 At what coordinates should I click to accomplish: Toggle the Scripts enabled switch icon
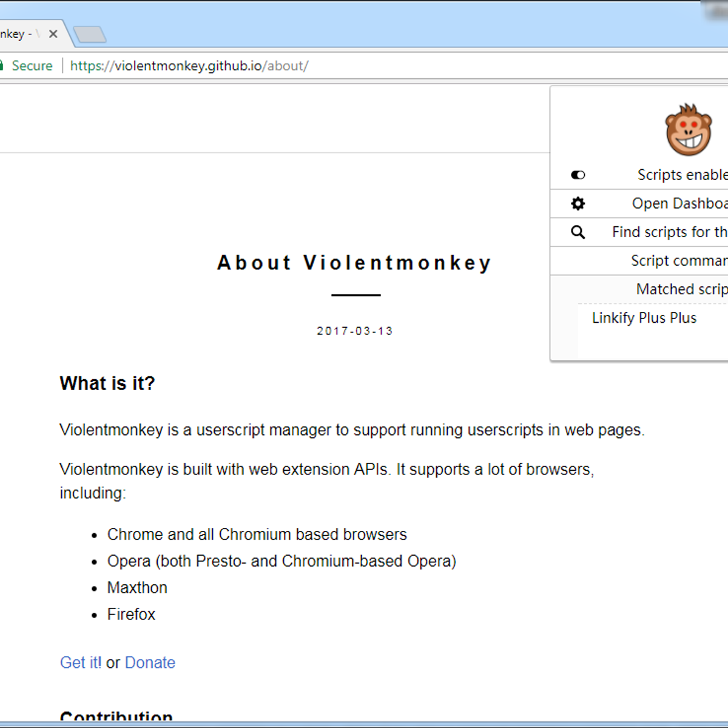[578, 175]
